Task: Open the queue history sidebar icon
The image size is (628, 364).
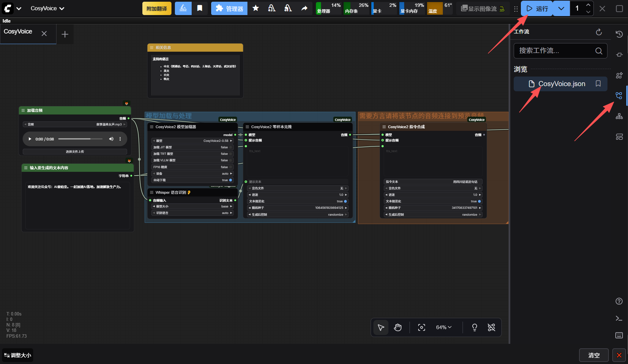Action: pyautogui.click(x=619, y=34)
